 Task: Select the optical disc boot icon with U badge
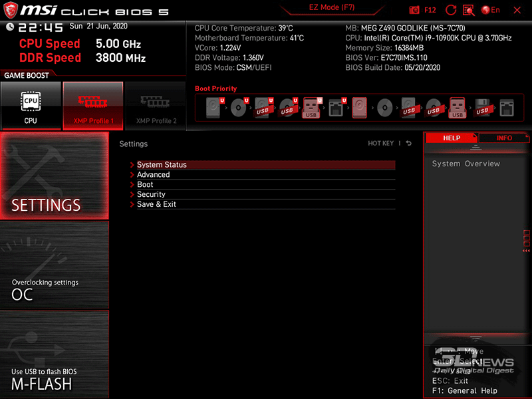click(x=239, y=108)
